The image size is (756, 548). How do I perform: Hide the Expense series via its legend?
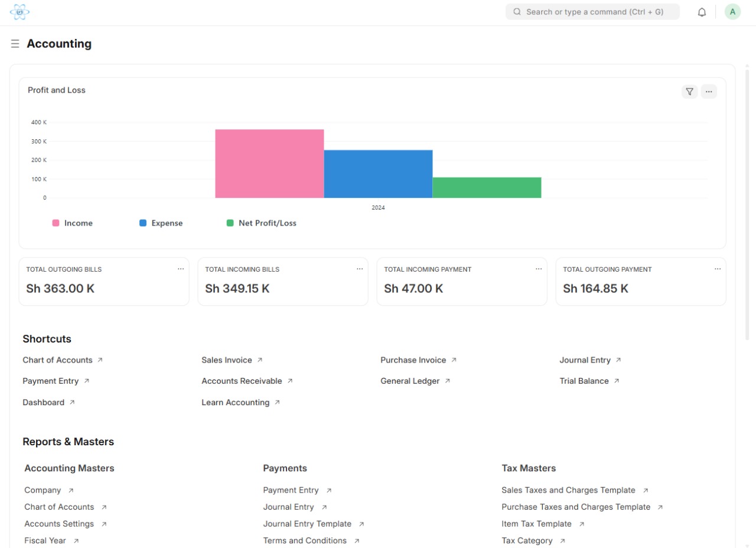161,223
